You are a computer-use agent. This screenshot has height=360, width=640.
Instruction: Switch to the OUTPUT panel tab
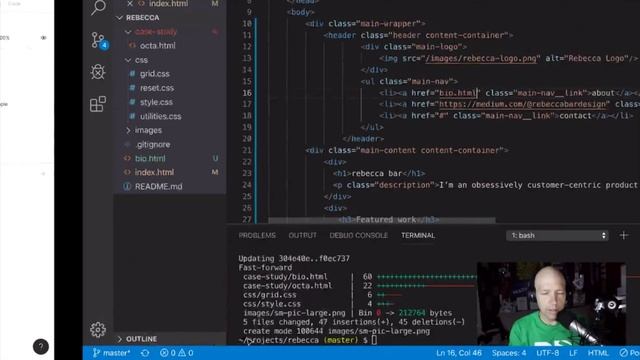pos(302,236)
